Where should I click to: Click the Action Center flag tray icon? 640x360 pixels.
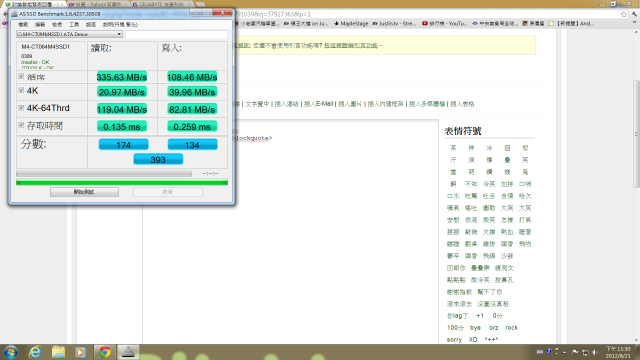tap(575, 352)
